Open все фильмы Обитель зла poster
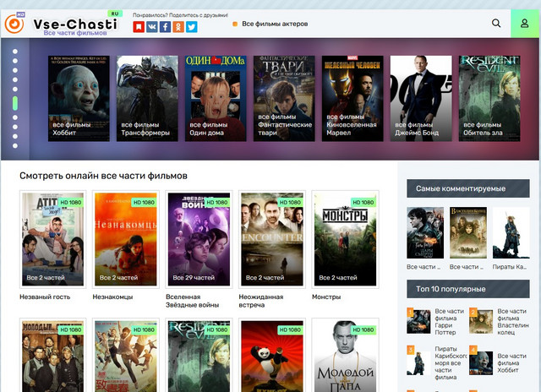Screen dimensions: 541x392 [489, 99]
